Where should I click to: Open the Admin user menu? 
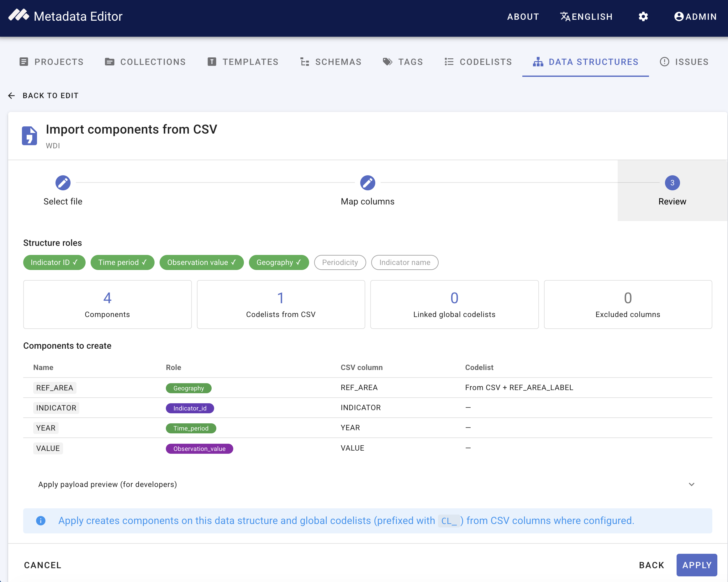coord(695,17)
